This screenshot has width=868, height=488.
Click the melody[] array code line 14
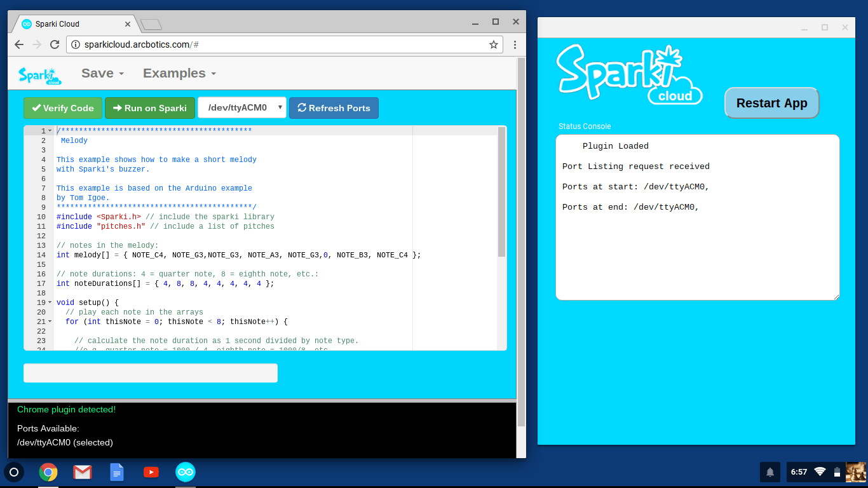[x=238, y=255]
